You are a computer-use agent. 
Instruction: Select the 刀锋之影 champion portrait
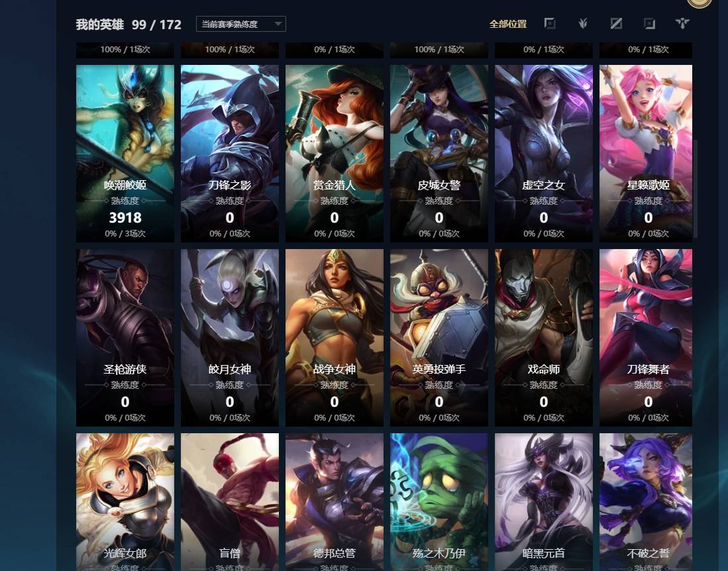[x=230, y=154]
